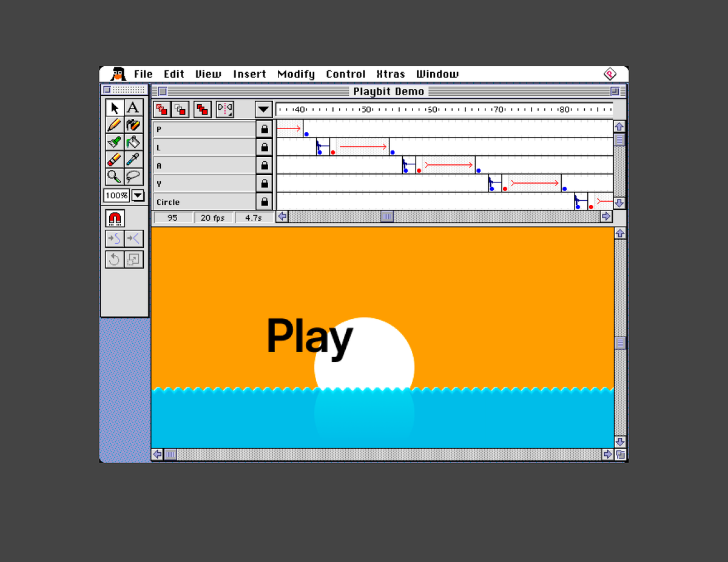Viewport: 728px width, 562px height.
Task: Select the Paint Bucket tool
Action: pos(133,142)
